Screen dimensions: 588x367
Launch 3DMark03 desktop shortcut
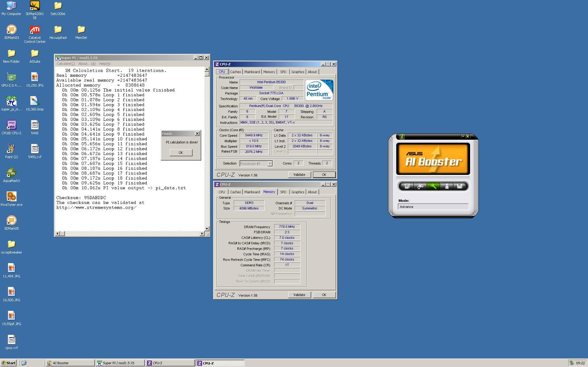pos(11,32)
